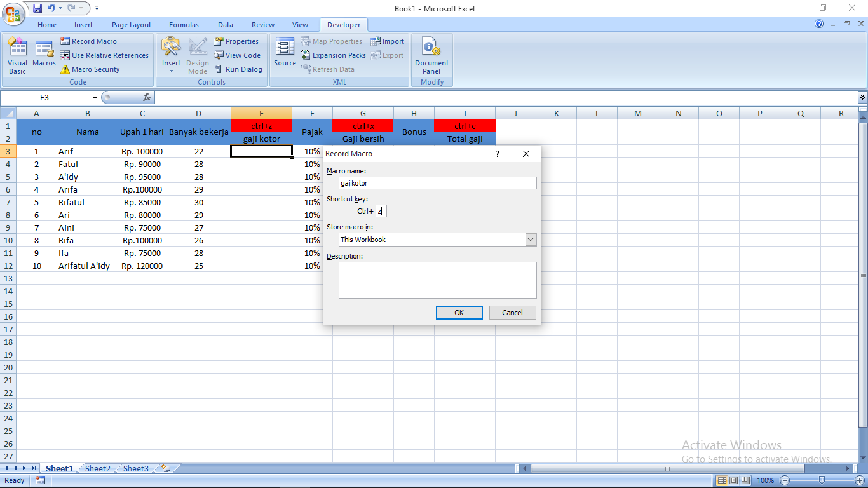Switch to Sheet2 tab

click(98, 468)
